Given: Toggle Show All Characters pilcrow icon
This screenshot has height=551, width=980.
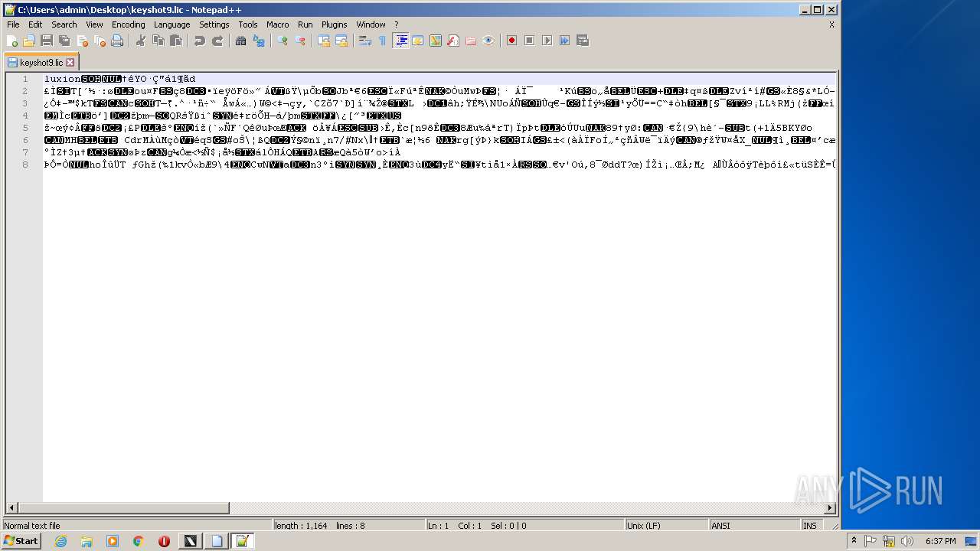Looking at the screenshot, I should pos(383,41).
